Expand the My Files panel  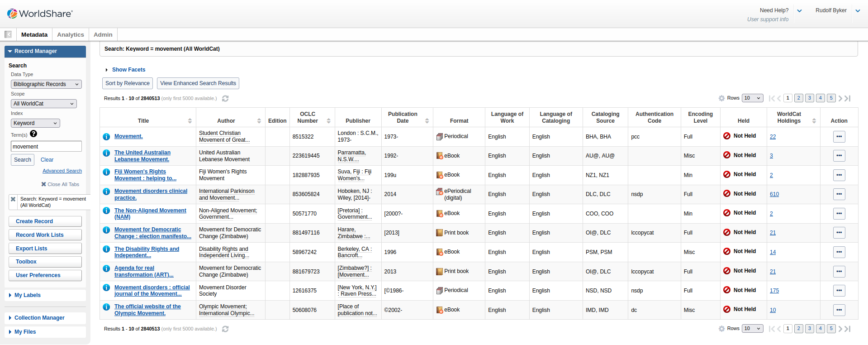point(25,332)
